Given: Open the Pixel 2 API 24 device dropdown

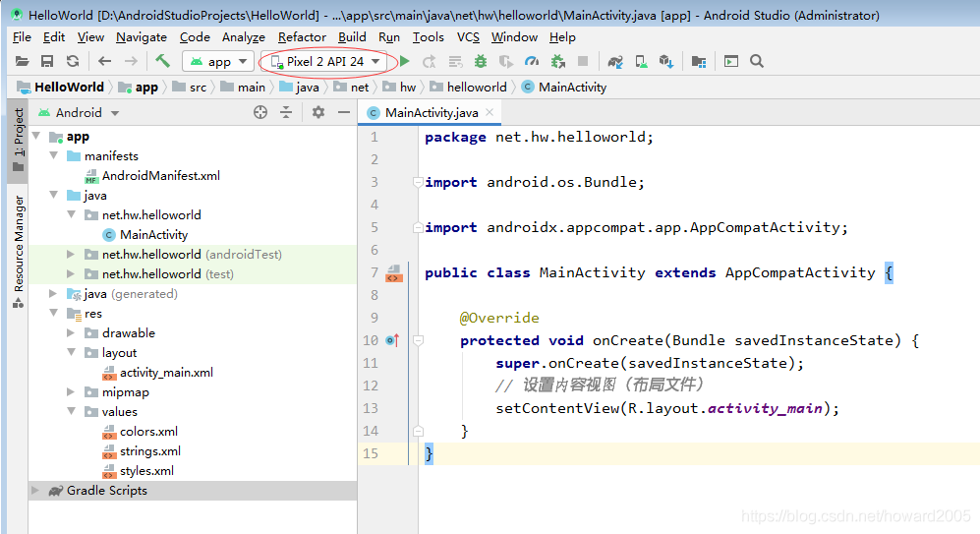Looking at the screenshot, I should (x=325, y=61).
